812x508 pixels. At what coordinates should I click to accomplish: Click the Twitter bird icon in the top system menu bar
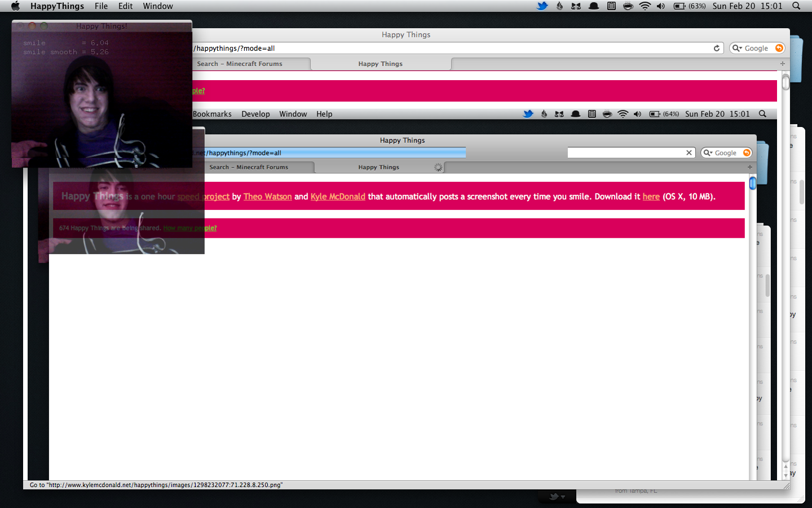click(x=542, y=6)
